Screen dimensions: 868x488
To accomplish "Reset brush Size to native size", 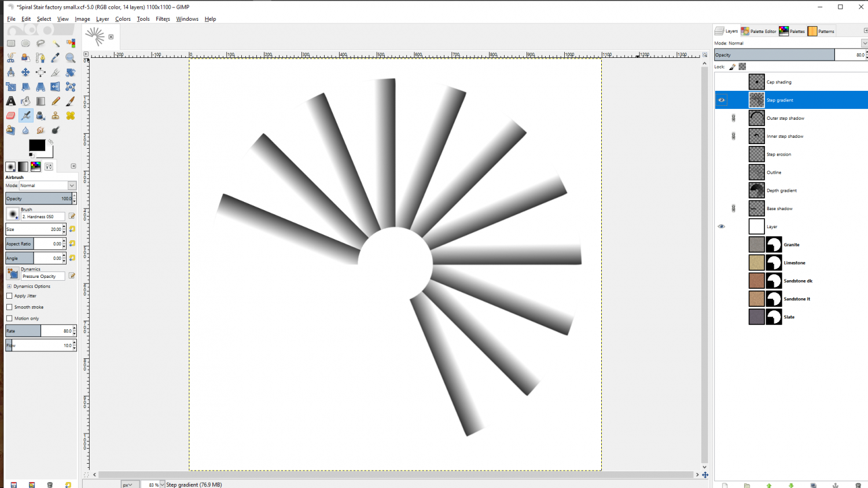I will point(72,229).
